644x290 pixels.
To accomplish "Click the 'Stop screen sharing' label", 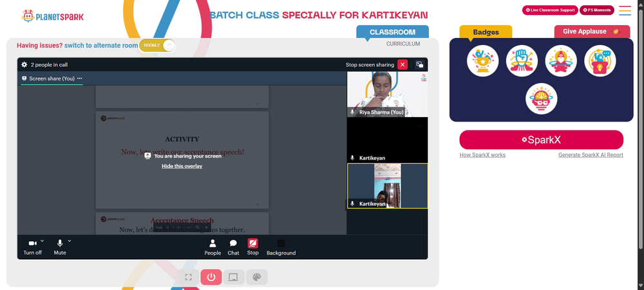I will coord(370,65).
